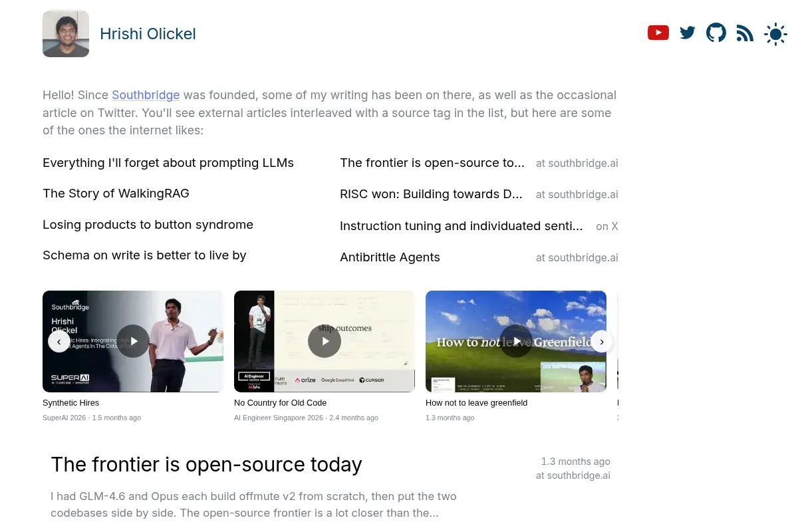
Task: Show previous videos with carousel left arrow
Action: tap(59, 341)
